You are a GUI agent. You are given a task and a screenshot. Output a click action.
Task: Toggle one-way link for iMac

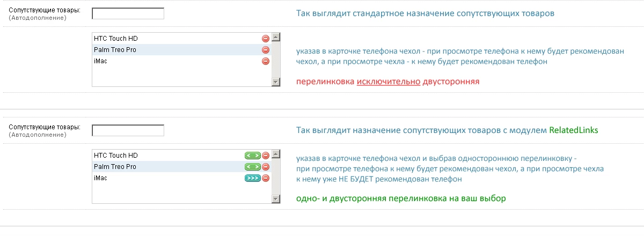(x=252, y=178)
